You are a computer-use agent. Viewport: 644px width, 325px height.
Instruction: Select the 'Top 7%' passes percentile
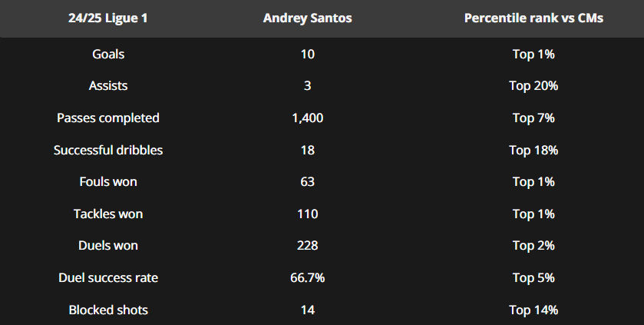[x=533, y=118]
